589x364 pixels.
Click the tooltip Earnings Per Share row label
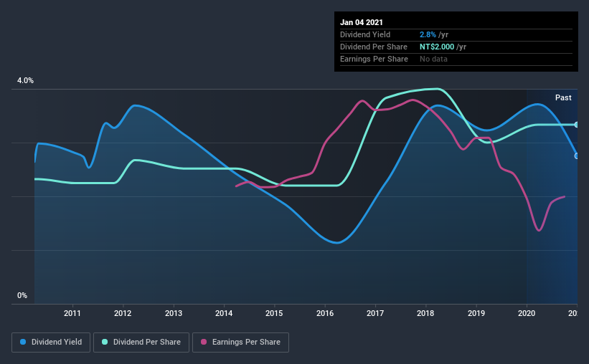(x=374, y=59)
